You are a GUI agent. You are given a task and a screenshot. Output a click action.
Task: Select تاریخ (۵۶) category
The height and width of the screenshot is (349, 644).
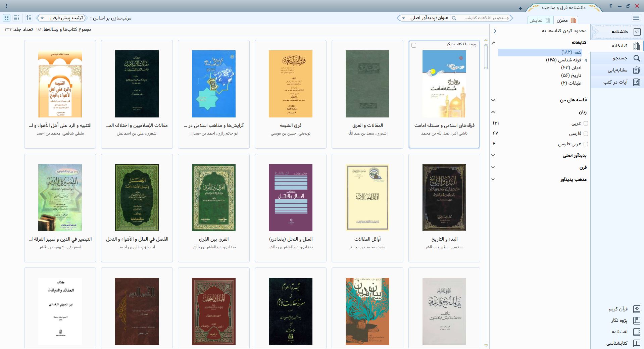(x=571, y=76)
